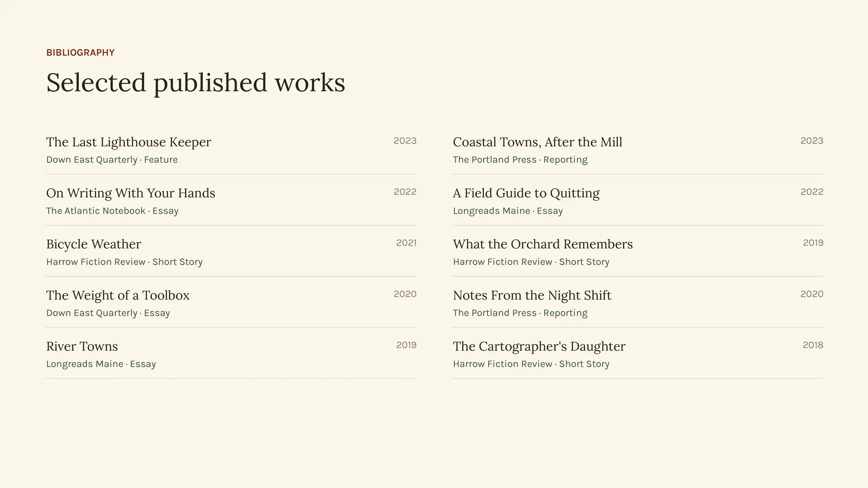The height and width of the screenshot is (488, 868).
Task: Open "The Weight of a Toolbox"
Action: click(x=118, y=295)
